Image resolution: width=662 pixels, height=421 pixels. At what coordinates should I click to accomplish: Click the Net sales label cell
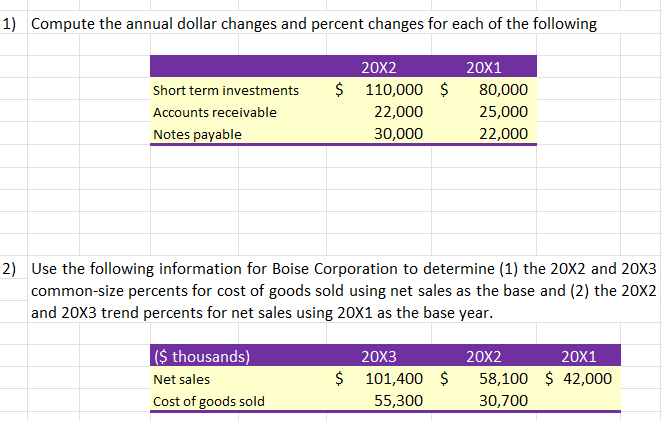(179, 379)
